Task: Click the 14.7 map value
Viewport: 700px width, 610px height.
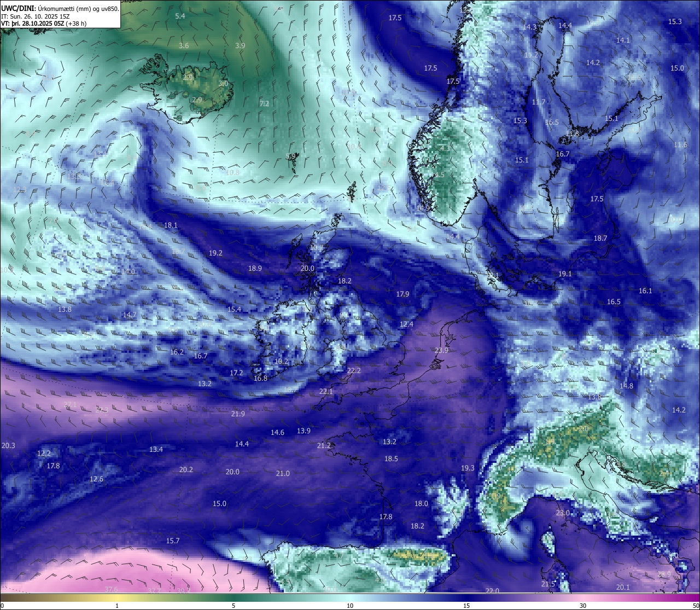Action: [x=129, y=315]
